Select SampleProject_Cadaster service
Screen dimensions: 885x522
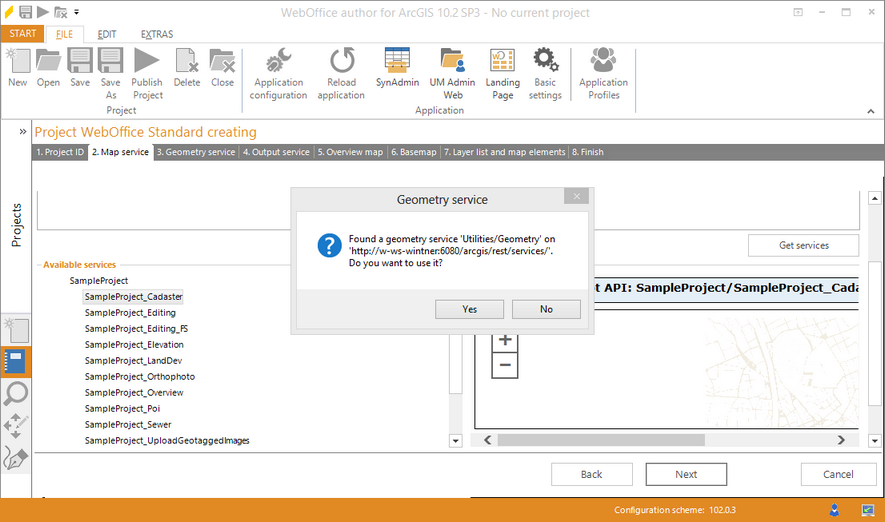(x=133, y=297)
